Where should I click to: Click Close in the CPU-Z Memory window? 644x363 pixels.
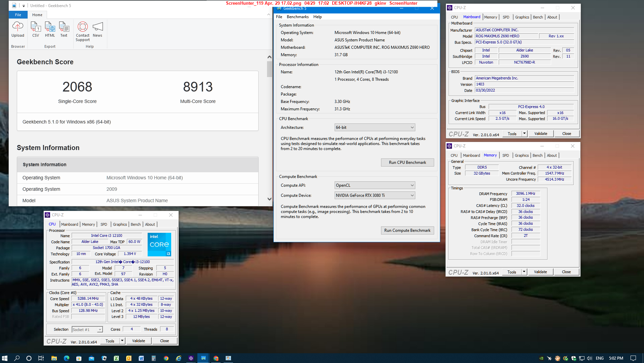point(566,272)
